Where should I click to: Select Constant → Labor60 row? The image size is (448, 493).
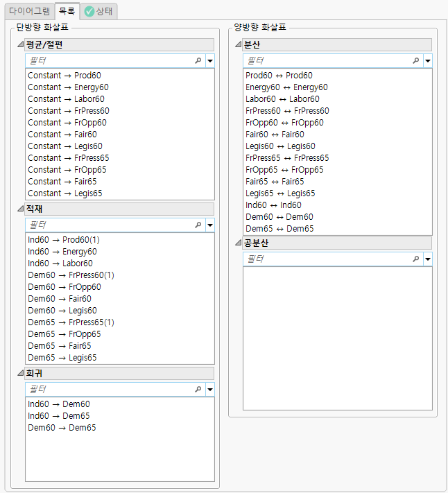(120, 99)
